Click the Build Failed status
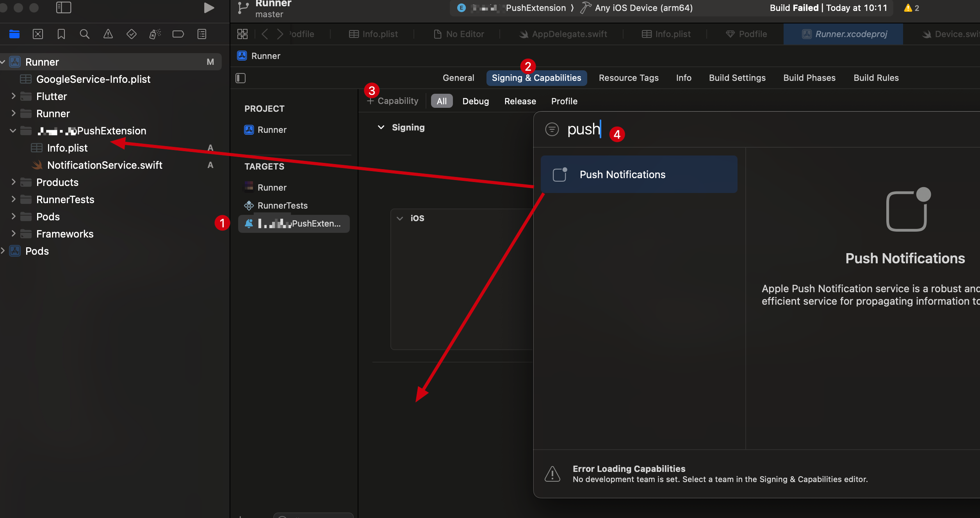980x518 pixels. click(829, 8)
